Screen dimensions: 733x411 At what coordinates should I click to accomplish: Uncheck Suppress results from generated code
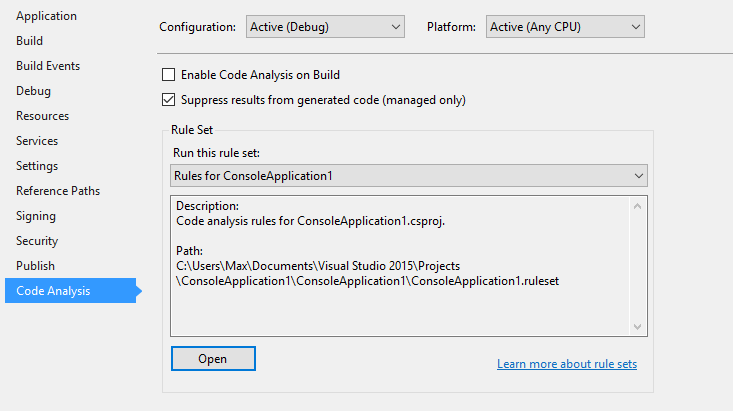168,100
